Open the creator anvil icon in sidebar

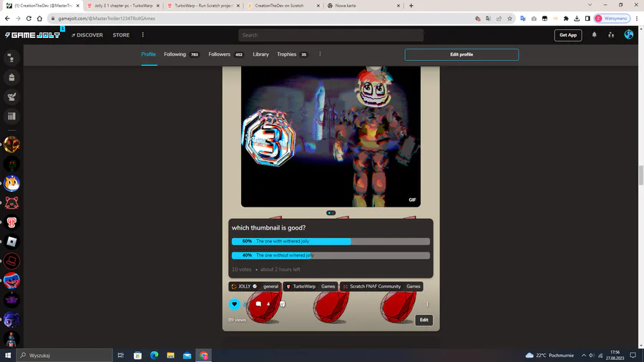click(x=11, y=97)
